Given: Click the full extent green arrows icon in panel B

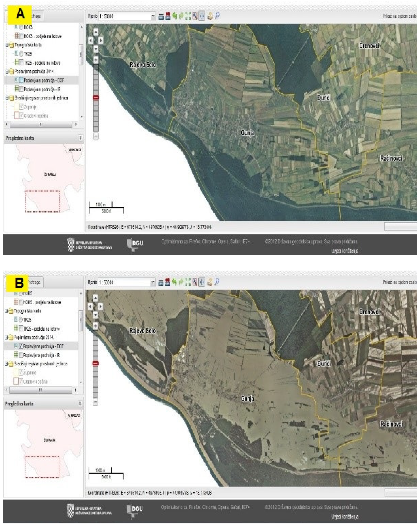Looking at the screenshot, I should [x=188, y=282].
